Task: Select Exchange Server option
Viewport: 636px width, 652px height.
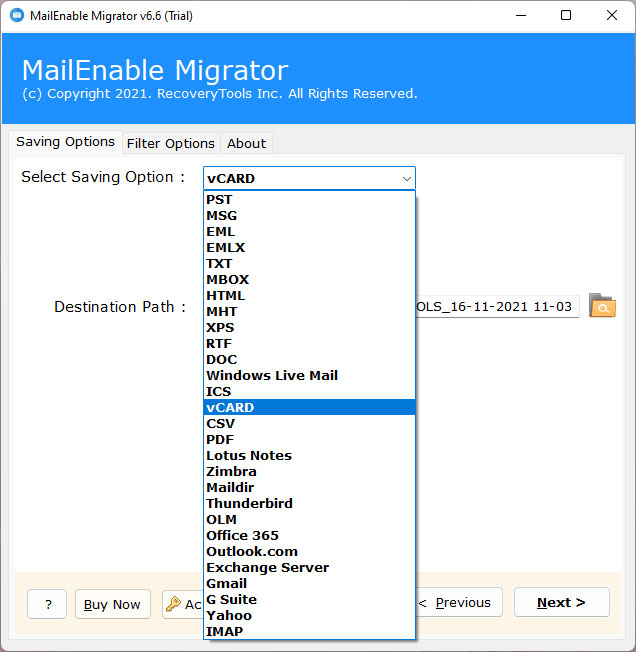Action: coord(309,568)
